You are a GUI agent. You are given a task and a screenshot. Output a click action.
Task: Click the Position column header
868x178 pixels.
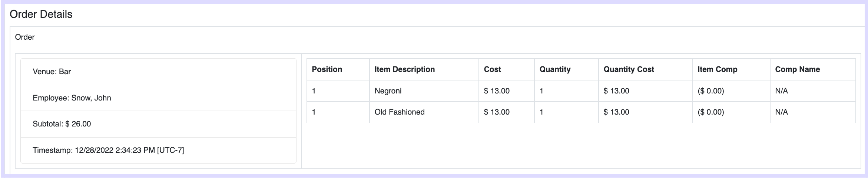coord(338,69)
